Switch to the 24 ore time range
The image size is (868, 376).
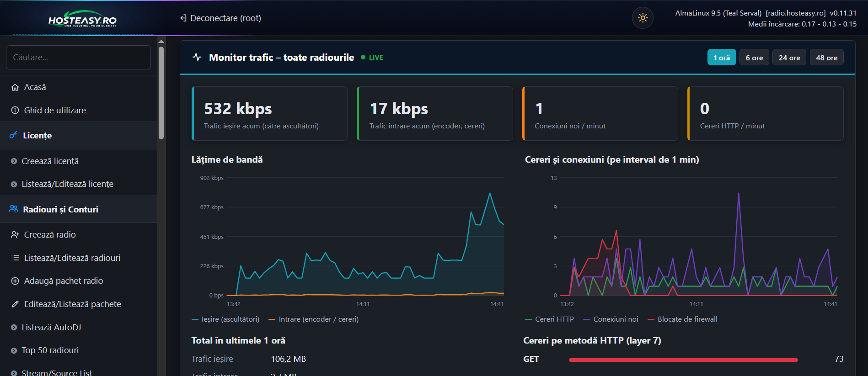(789, 58)
